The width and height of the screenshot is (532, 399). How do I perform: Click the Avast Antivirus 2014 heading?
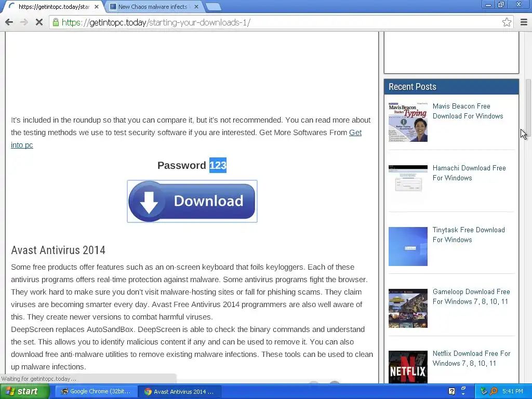58,250
